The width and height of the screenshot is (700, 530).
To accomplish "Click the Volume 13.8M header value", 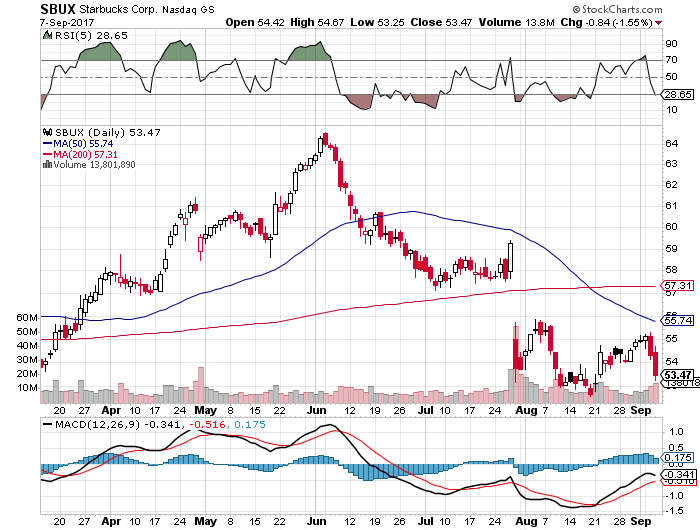I will click(x=517, y=22).
